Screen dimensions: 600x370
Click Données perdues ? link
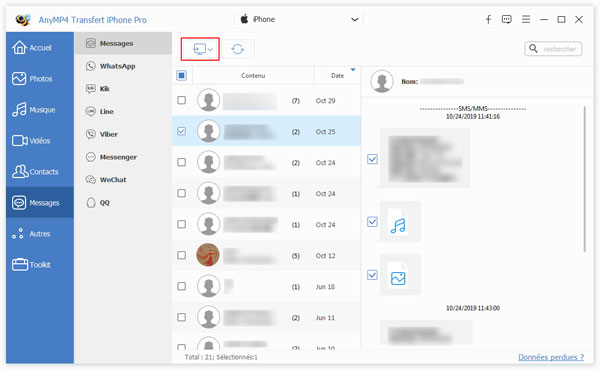551,357
